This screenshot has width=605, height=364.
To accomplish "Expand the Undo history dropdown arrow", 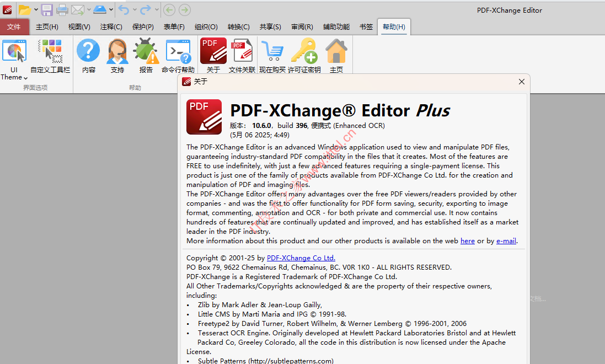I will tap(135, 9).
